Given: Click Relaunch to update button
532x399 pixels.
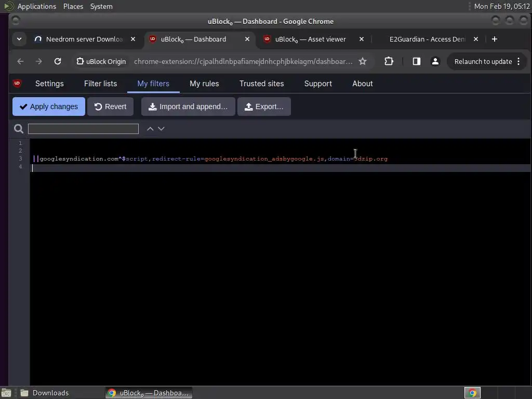Looking at the screenshot, I should pos(483,61).
